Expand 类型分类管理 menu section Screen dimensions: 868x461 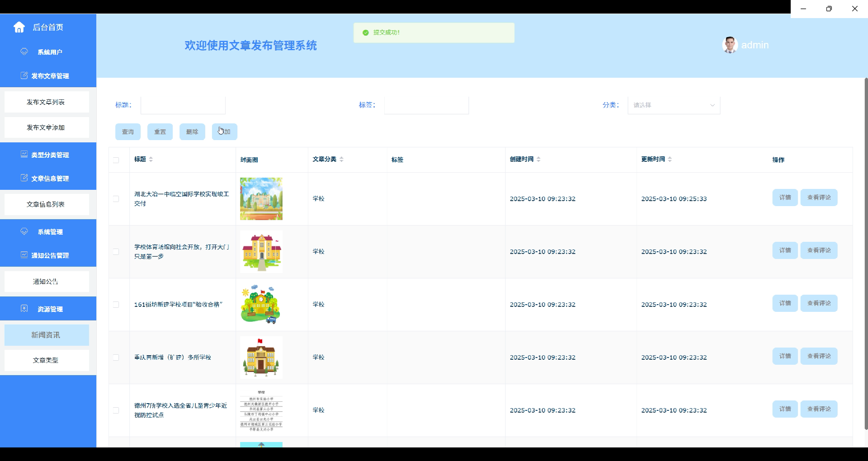click(x=48, y=155)
